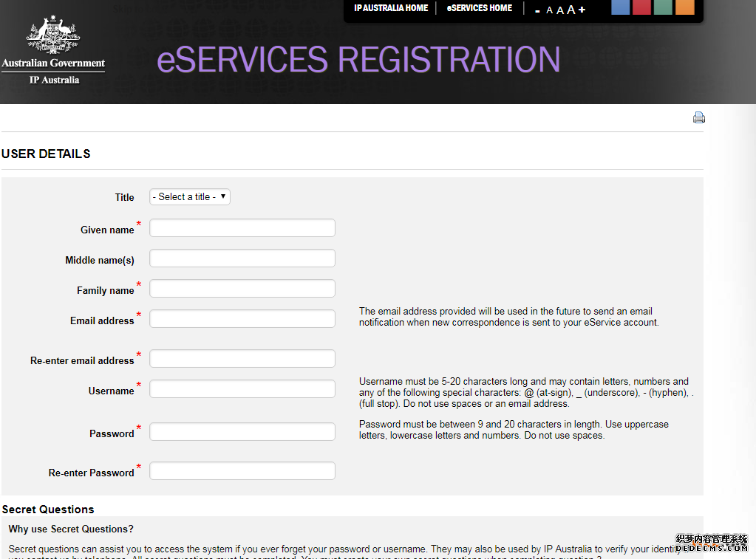Choose the orange colour theme swatch
Viewport: 756px width, 559px height.
point(684,7)
